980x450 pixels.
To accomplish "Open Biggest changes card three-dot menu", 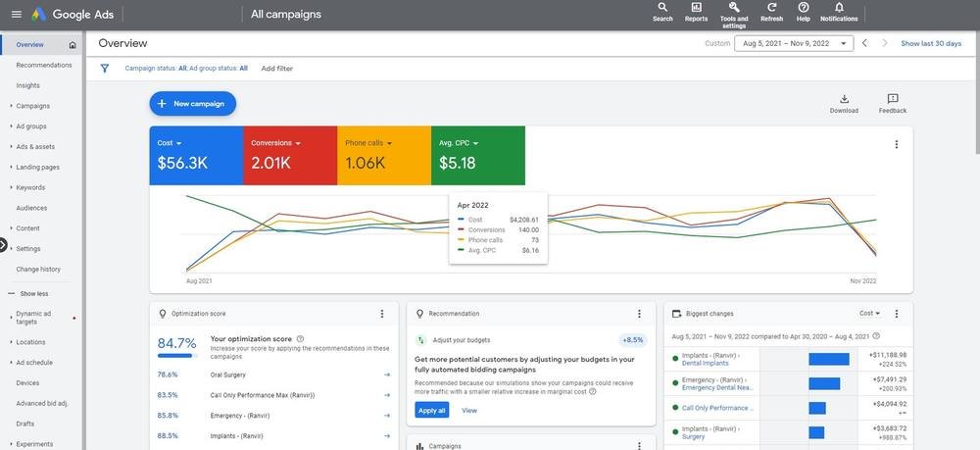I will pos(897,314).
